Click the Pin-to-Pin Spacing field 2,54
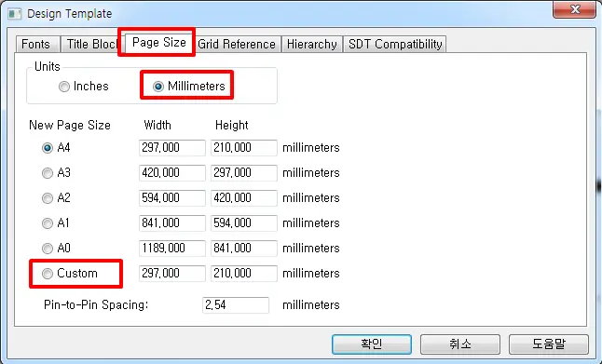 click(236, 305)
